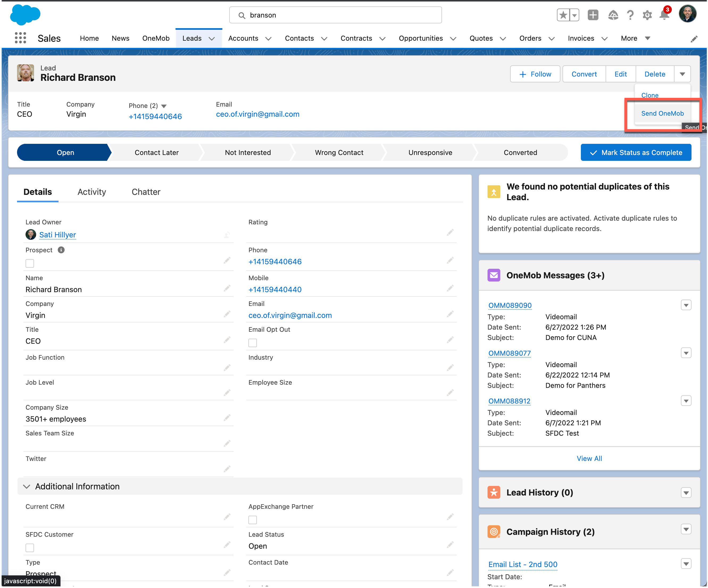Image resolution: width=708 pixels, height=588 pixels.
Task: Select Send OneMob from the menu
Action: [x=662, y=114]
